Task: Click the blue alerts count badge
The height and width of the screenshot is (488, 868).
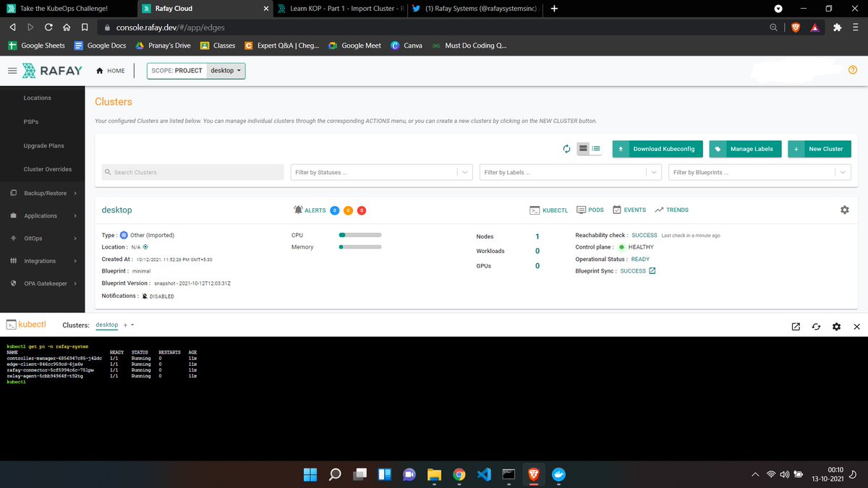Action: click(x=335, y=210)
